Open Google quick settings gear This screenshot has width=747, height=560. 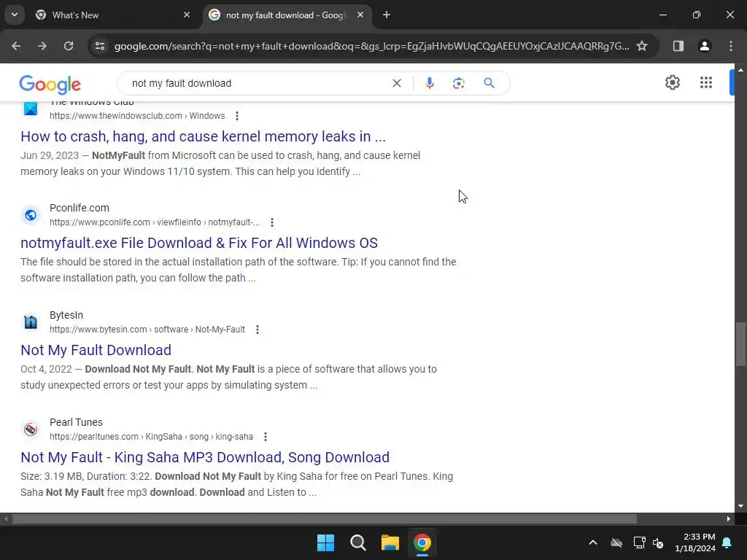[x=672, y=82]
